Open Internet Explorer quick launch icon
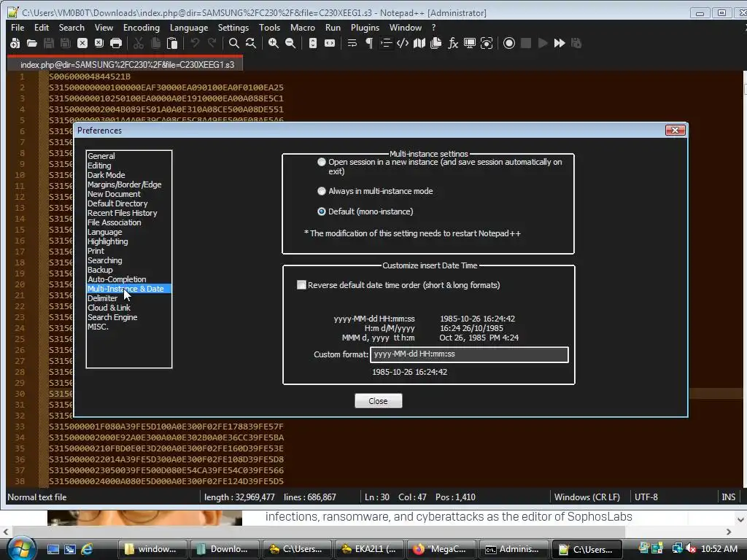The image size is (747, 560). tap(87, 549)
